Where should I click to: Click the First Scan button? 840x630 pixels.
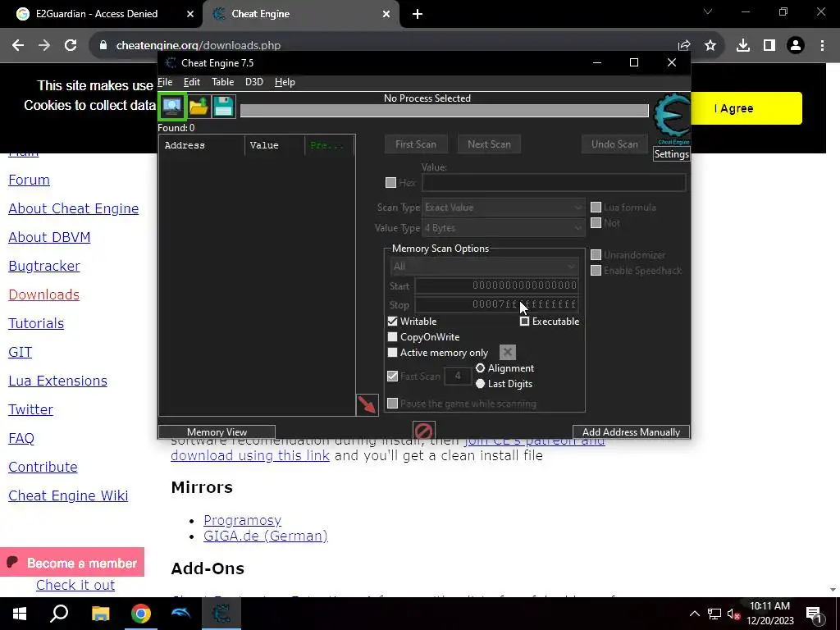coord(416,144)
